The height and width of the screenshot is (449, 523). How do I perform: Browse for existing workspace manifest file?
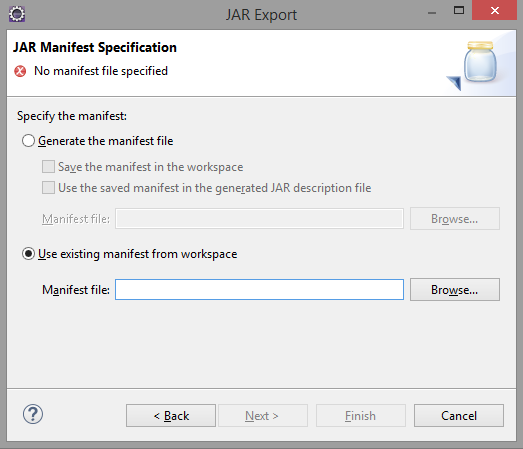(x=455, y=290)
